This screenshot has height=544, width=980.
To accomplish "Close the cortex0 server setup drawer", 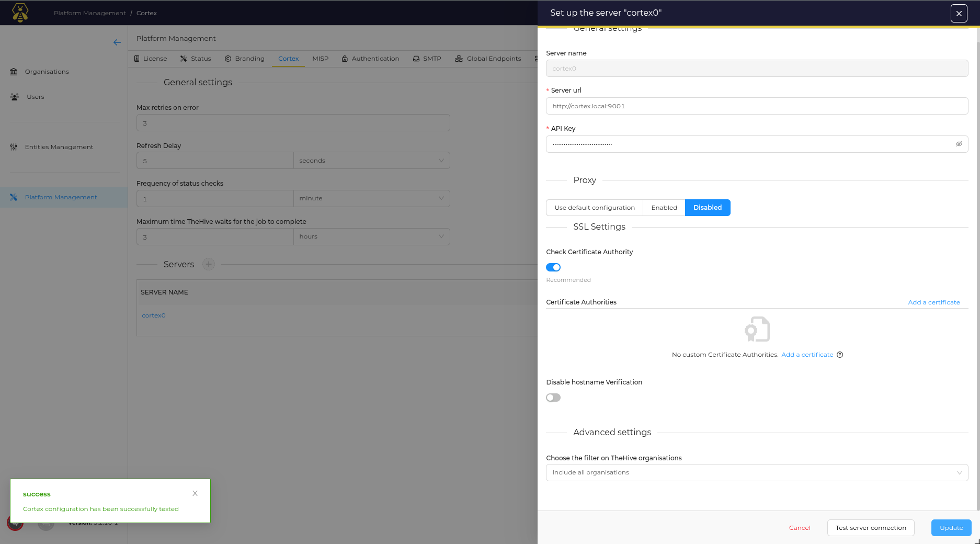I will click(959, 14).
